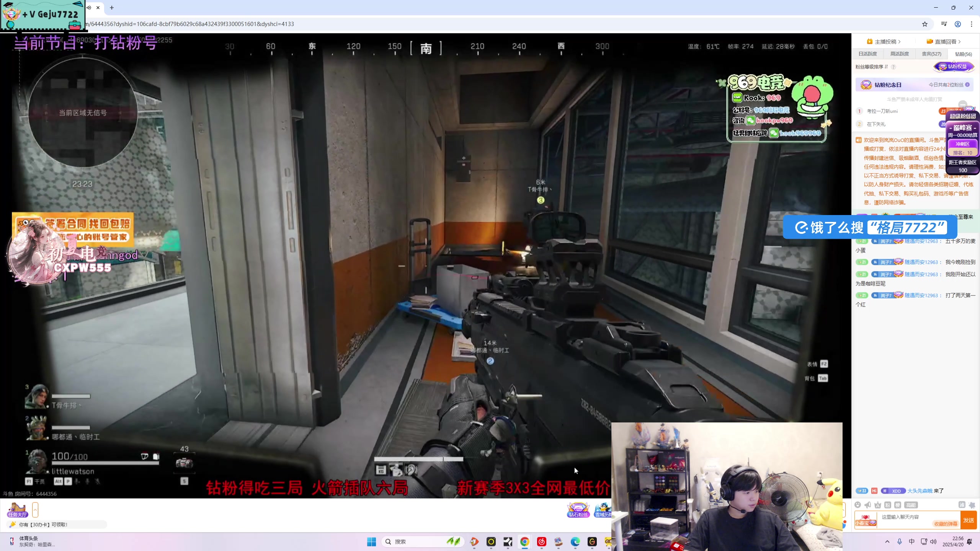Open the 任务大厅 task hall icon
This screenshot has height=551, width=980.
pos(18,510)
